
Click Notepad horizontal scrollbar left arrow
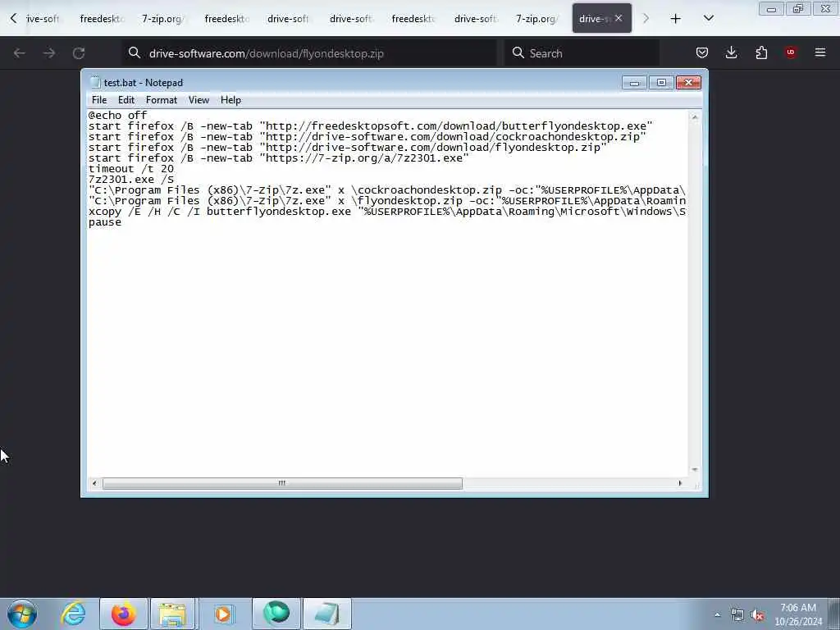pyautogui.click(x=95, y=484)
